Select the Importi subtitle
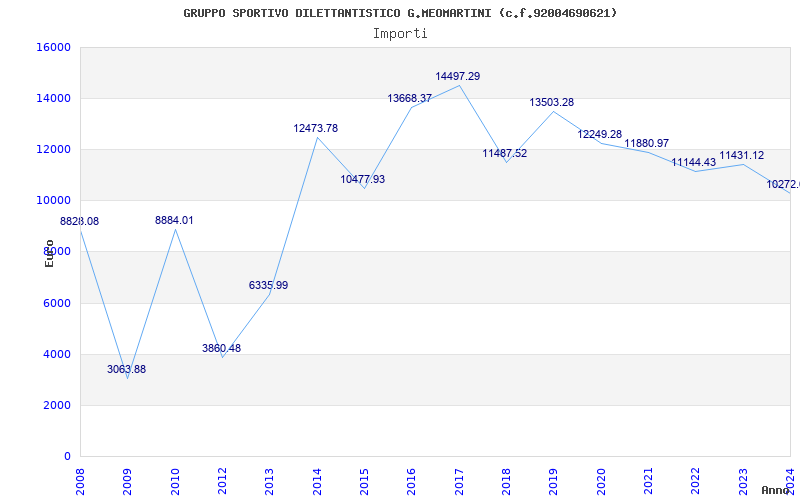 pos(400,34)
